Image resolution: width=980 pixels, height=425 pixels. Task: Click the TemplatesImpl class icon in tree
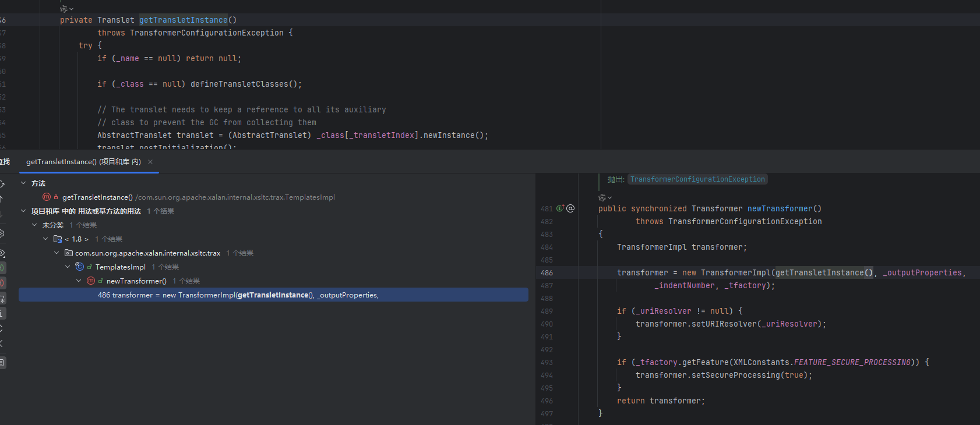(80, 267)
